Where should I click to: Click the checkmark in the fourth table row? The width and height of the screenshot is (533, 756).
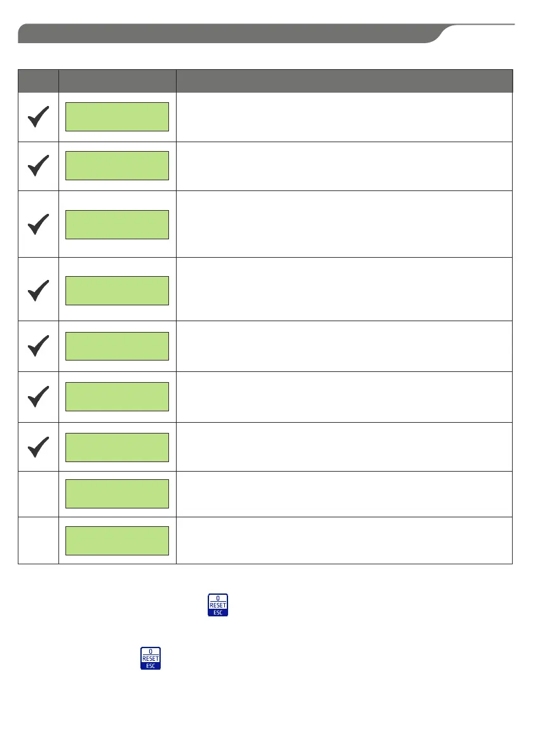tap(39, 290)
